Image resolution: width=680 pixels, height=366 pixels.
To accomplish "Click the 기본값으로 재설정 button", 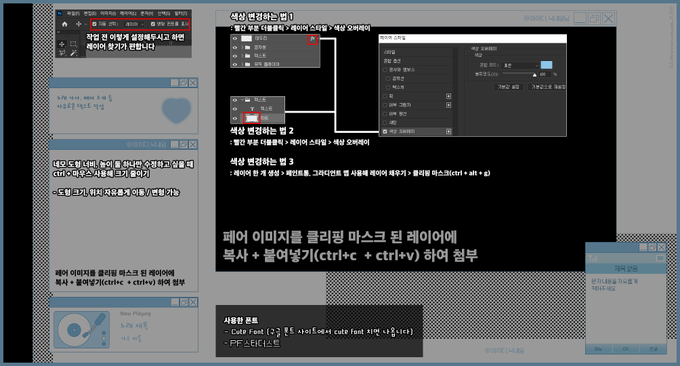I will 547,87.
